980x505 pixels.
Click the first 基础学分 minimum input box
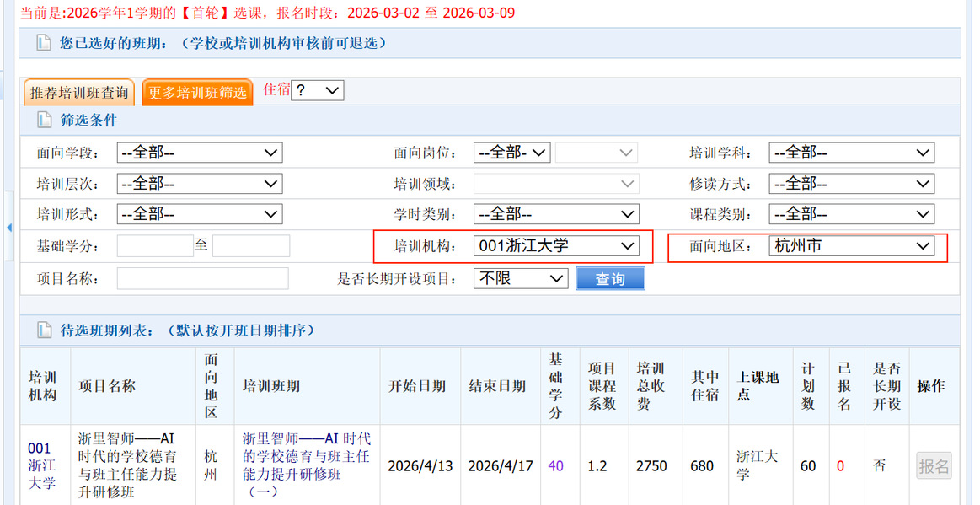click(x=155, y=246)
